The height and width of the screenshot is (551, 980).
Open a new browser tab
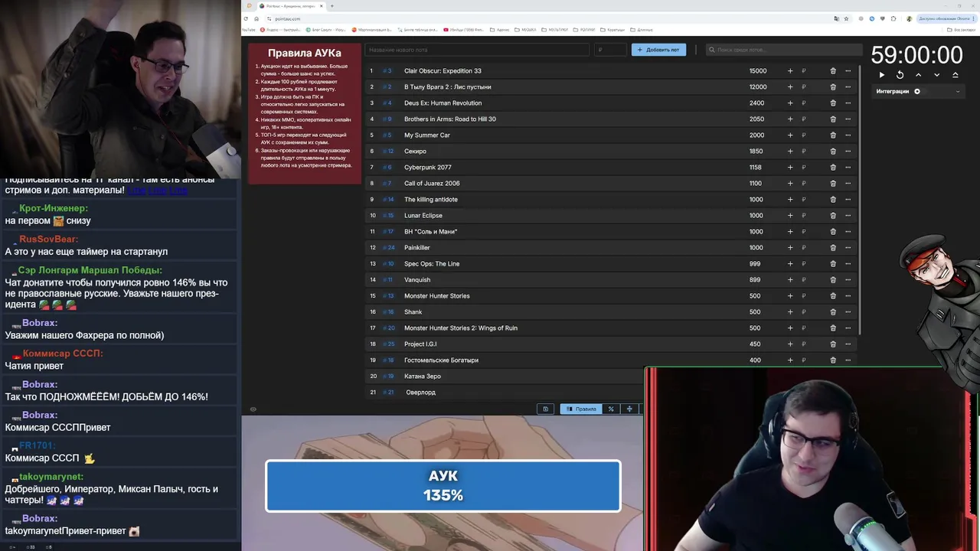[x=332, y=6]
